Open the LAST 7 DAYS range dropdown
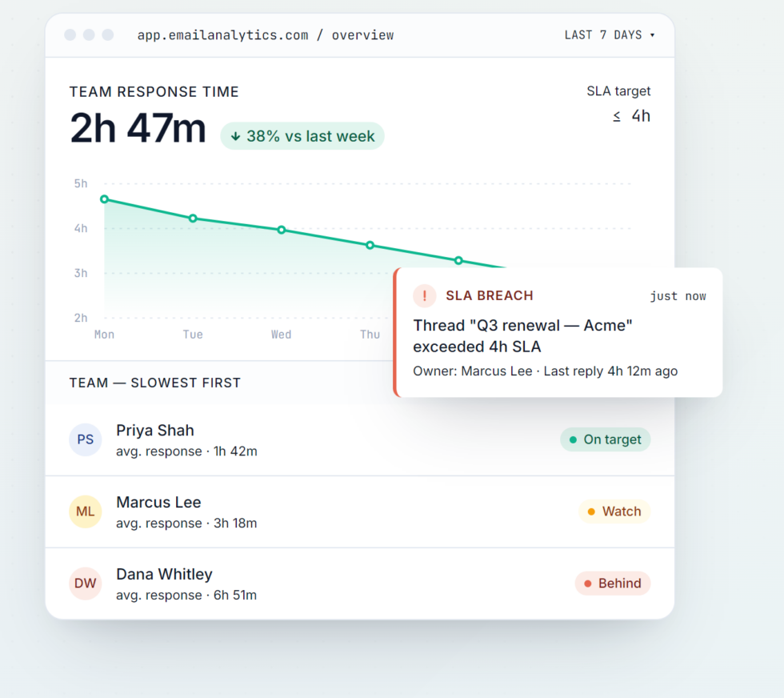The image size is (784, 698). tap(610, 35)
